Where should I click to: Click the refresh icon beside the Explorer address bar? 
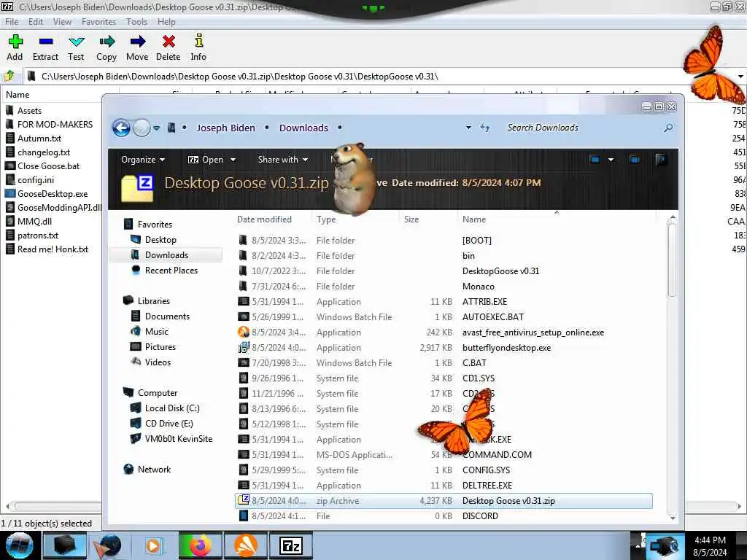pos(485,127)
